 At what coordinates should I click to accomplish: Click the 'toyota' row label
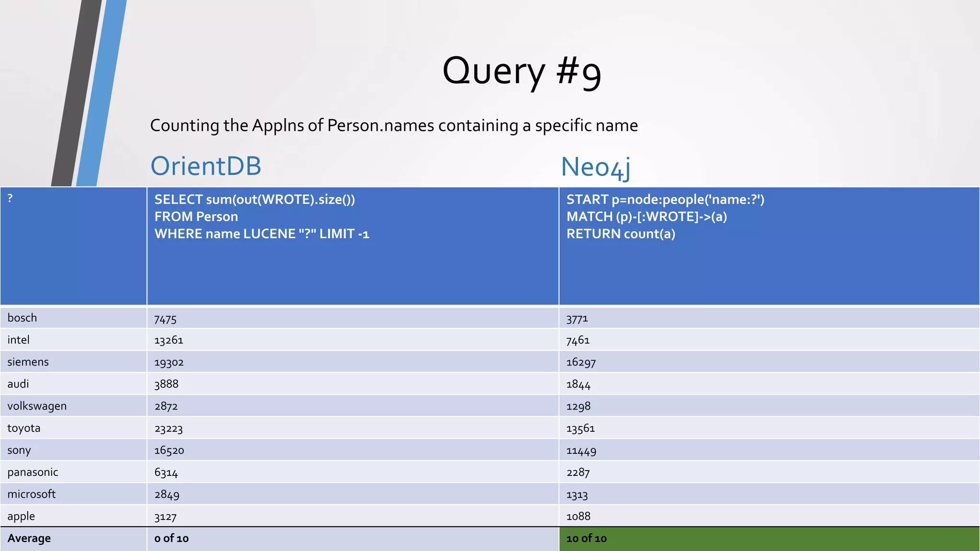tap(24, 428)
